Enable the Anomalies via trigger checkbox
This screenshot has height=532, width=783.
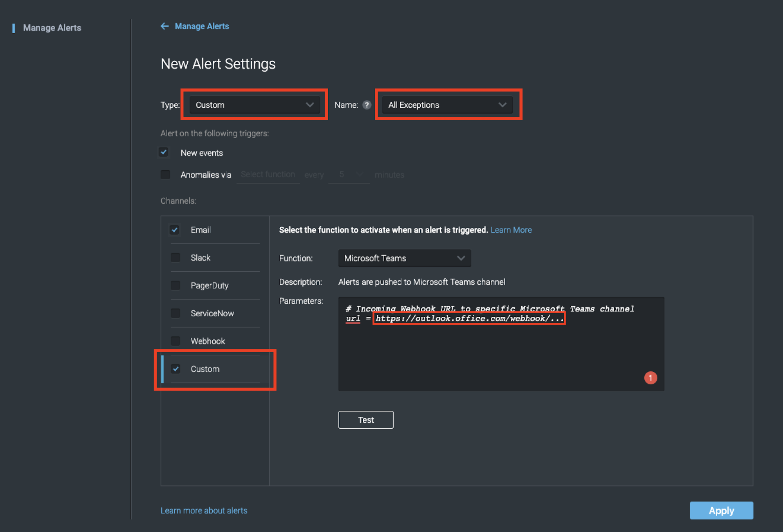pos(165,175)
